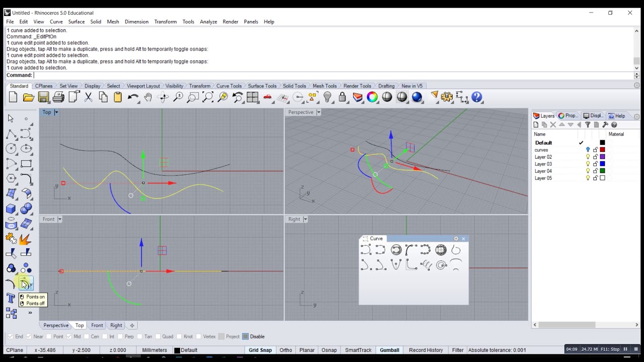Open the Transform menu
Image resolution: width=644 pixels, height=362 pixels.
165,22
